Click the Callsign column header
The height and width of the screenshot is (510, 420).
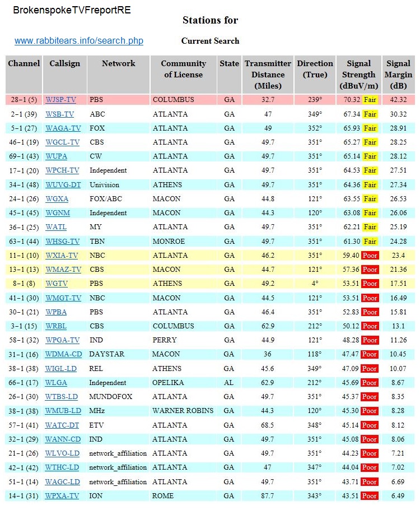64,64
